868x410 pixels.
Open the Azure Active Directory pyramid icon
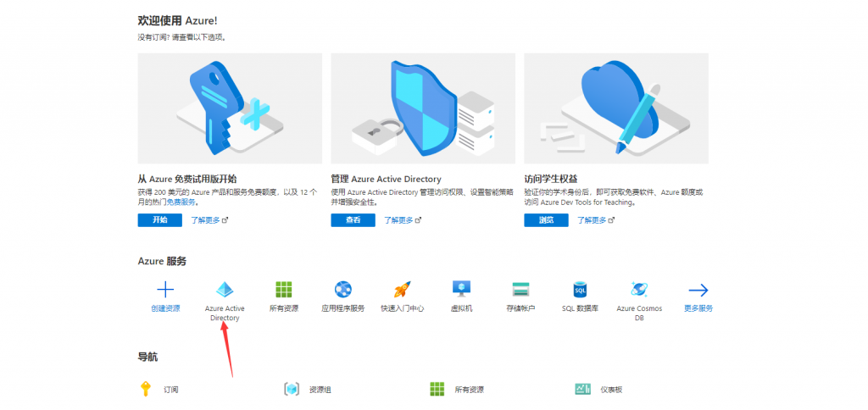[x=225, y=290]
